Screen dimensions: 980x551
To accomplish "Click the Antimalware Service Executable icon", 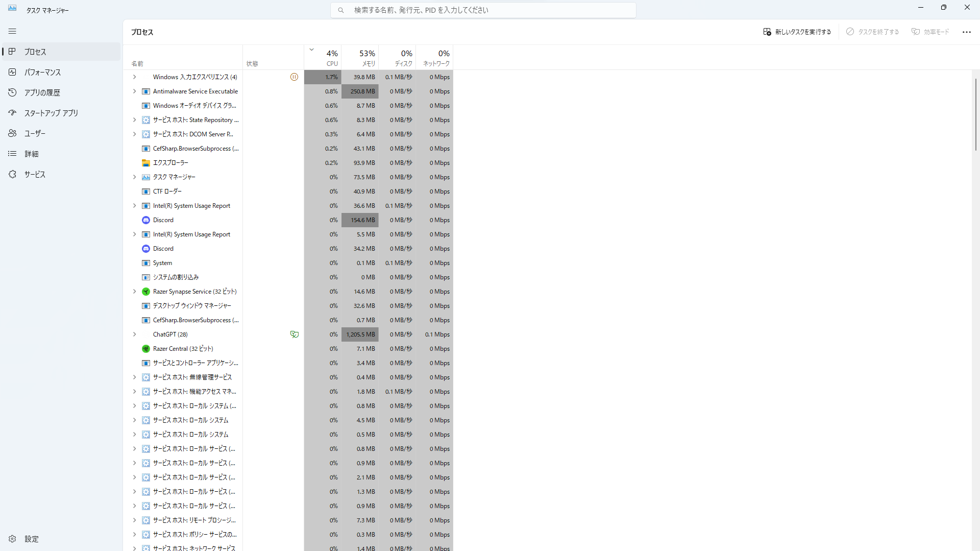I will [x=146, y=91].
